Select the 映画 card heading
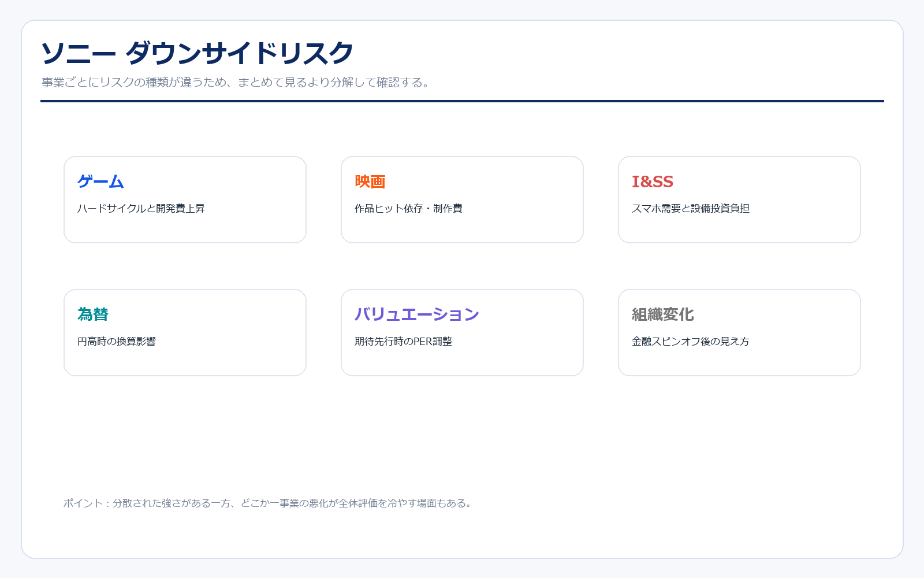The image size is (924, 578). click(370, 181)
